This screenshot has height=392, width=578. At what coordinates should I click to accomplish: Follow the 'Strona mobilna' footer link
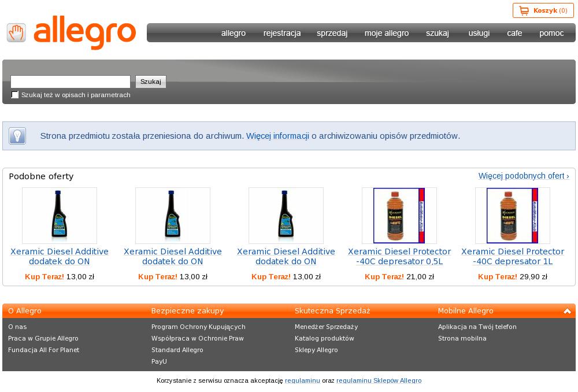point(462,338)
